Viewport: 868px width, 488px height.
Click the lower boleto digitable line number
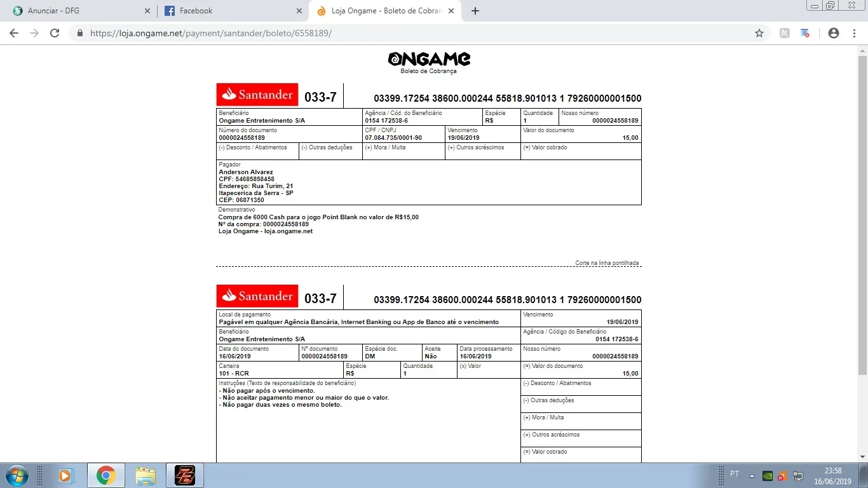point(507,300)
